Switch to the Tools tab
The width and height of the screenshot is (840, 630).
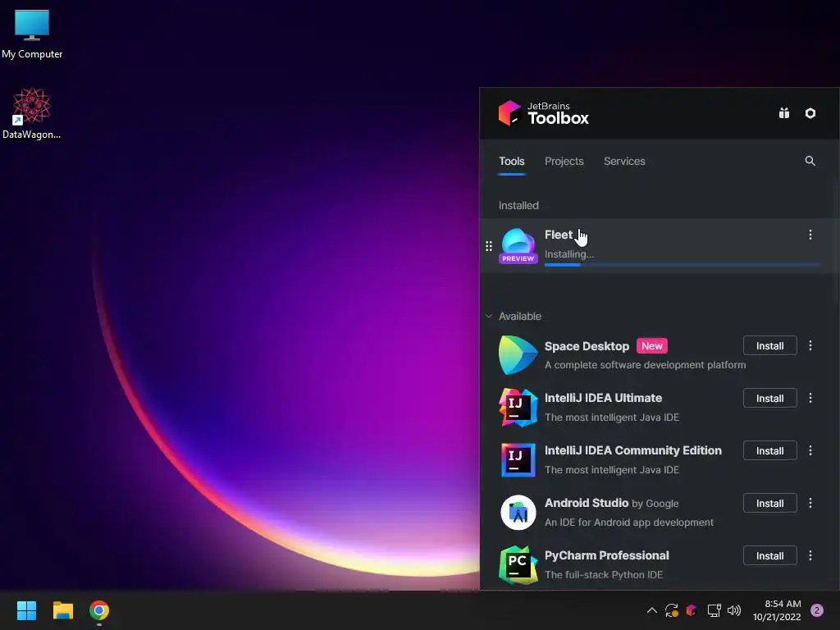click(x=512, y=162)
